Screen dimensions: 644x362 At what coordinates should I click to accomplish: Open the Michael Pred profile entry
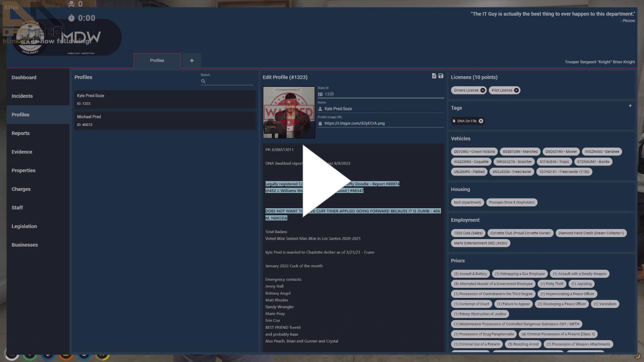point(165,120)
